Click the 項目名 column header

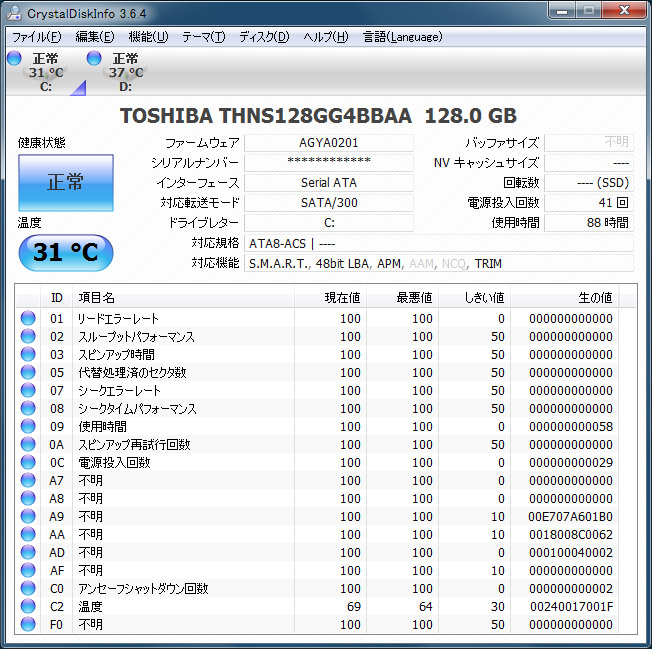(96, 298)
